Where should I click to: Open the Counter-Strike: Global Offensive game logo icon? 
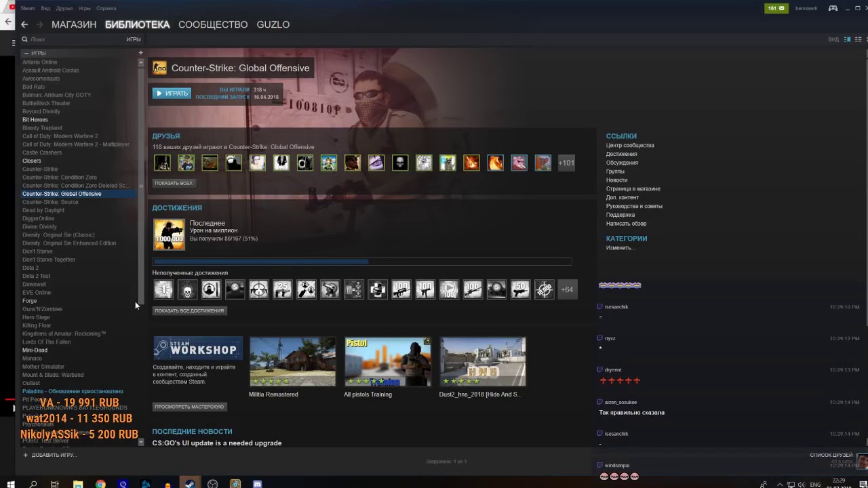pyautogui.click(x=159, y=68)
